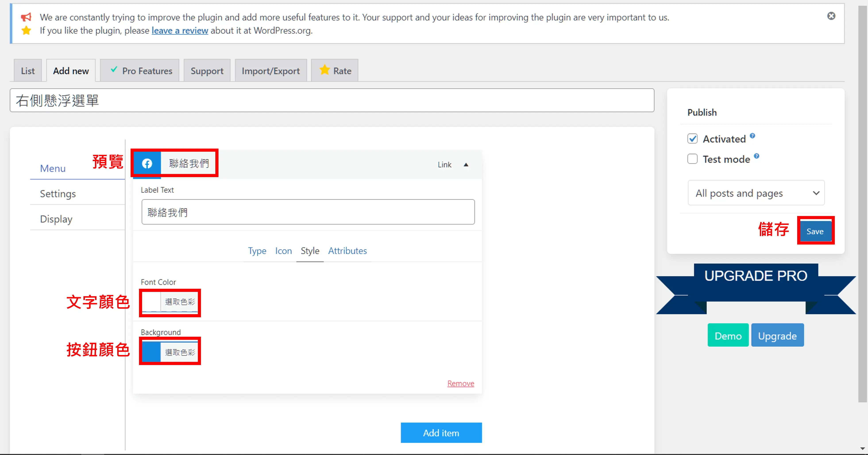Open the All posts and pages dropdown

click(756, 193)
